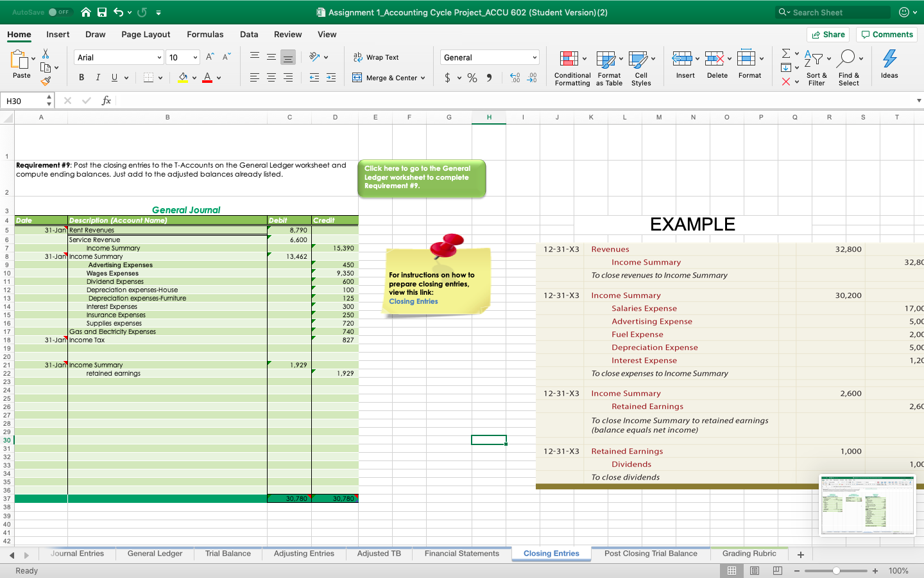Open the Formulas ribbon tab

tap(205, 35)
